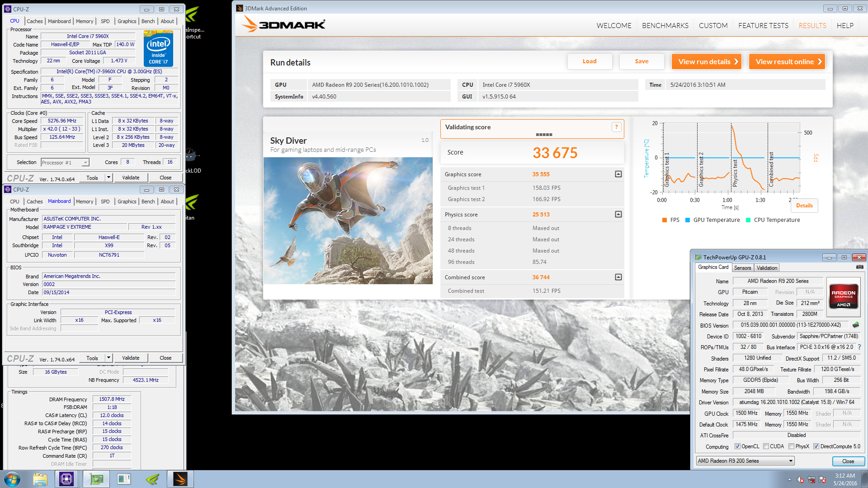The height and width of the screenshot is (488, 868).
Task: Click the blue GPU Temperature legend swatch
Action: (688, 220)
